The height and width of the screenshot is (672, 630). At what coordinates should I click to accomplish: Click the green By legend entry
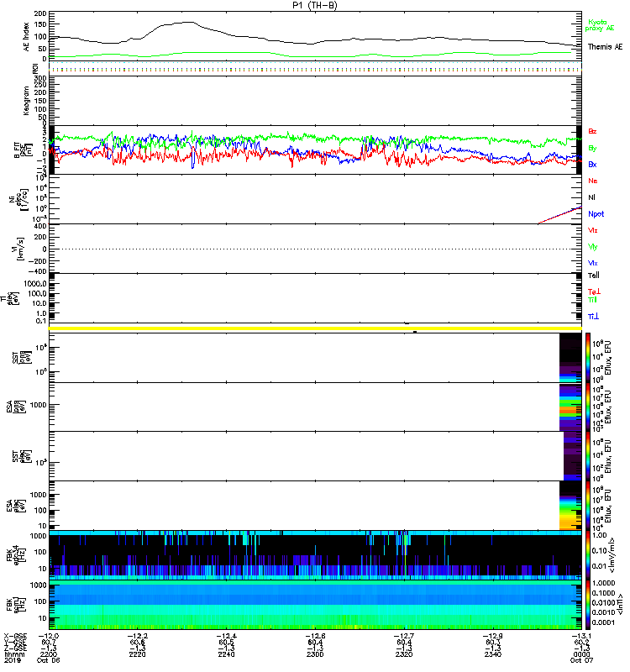[593, 148]
